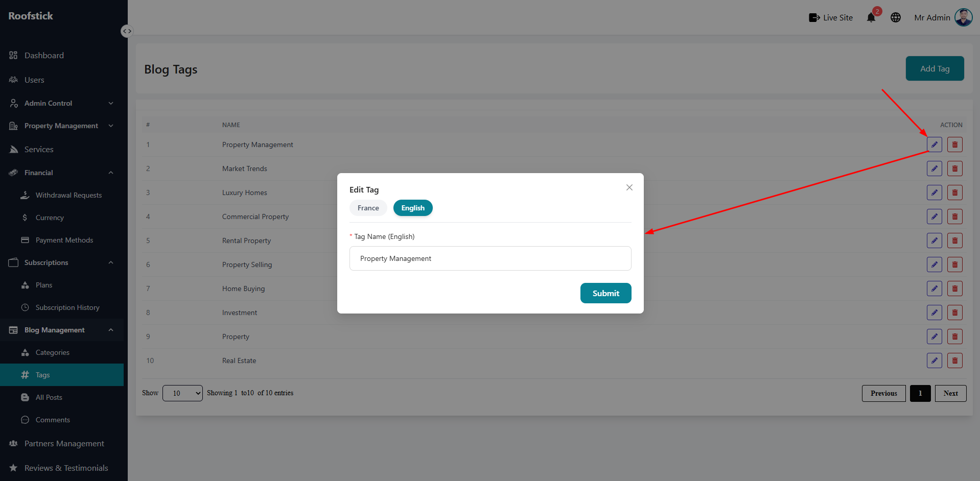The image size is (980, 481).
Task: Open blog Categories
Action: pos(62,352)
